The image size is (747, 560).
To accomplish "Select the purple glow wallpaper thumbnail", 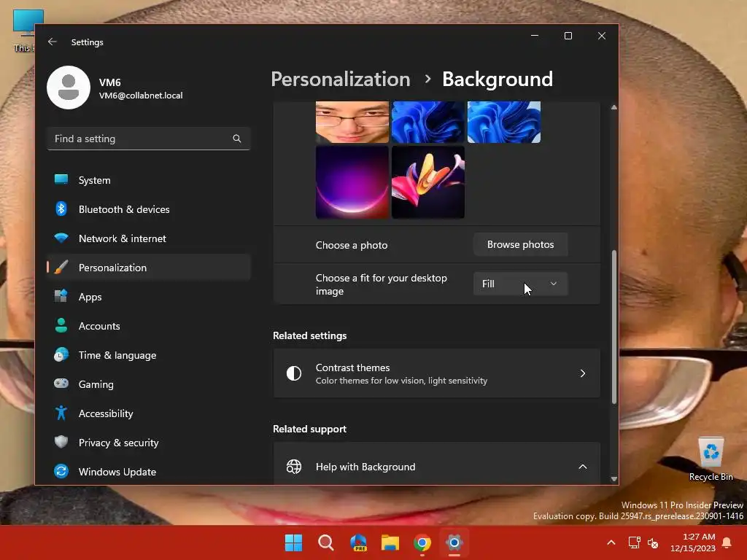I will [x=352, y=182].
